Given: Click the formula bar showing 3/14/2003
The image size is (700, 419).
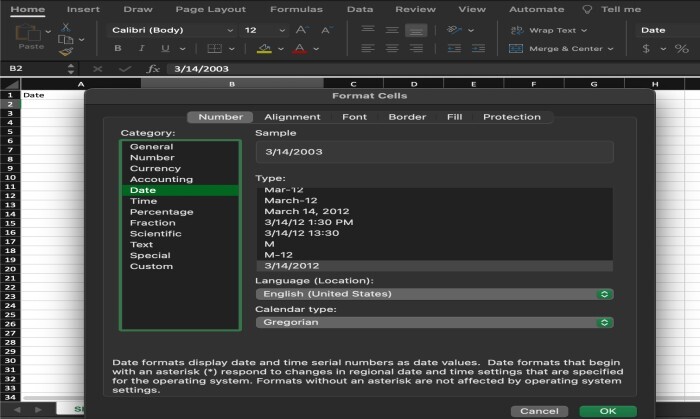Looking at the screenshot, I should pyautogui.click(x=431, y=69).
